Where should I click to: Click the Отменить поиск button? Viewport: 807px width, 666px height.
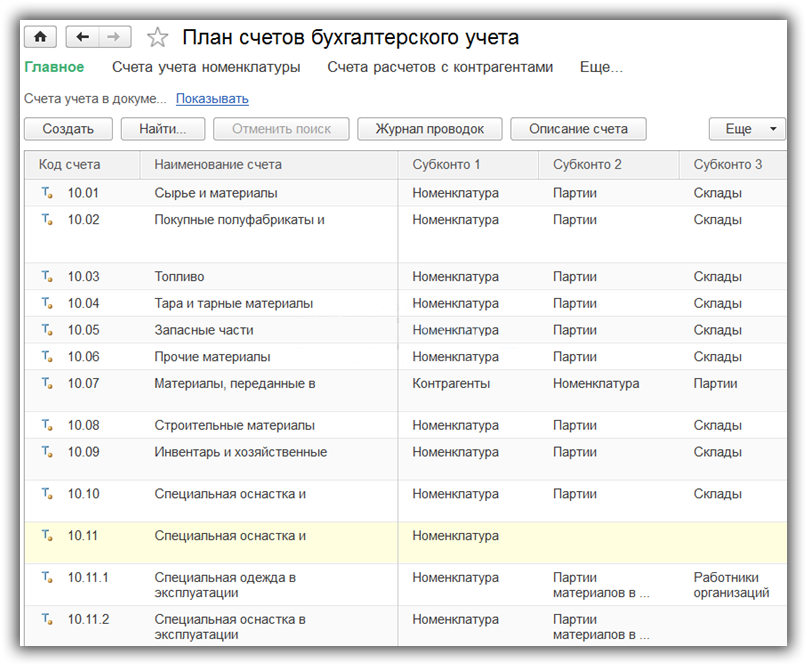[281, 129]
